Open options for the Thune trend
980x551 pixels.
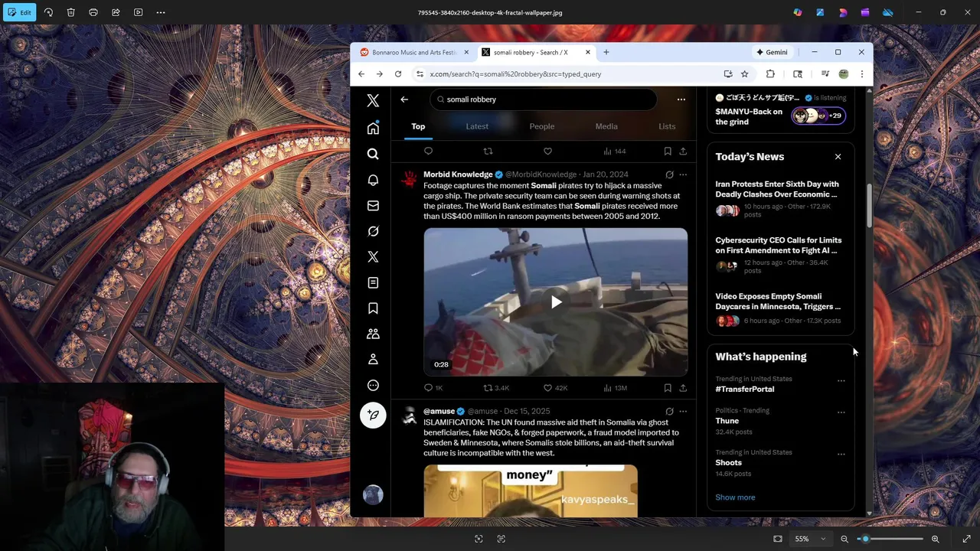pos(841,412)
